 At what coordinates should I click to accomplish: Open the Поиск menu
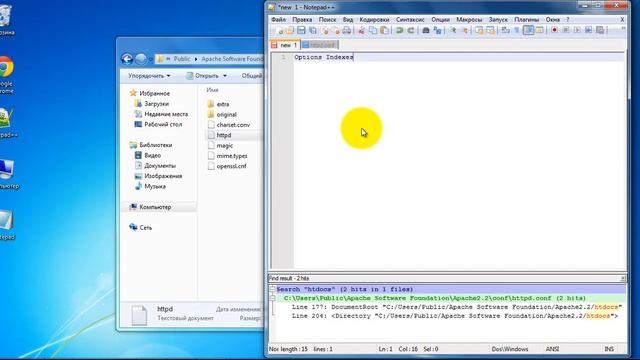point(327,19)
